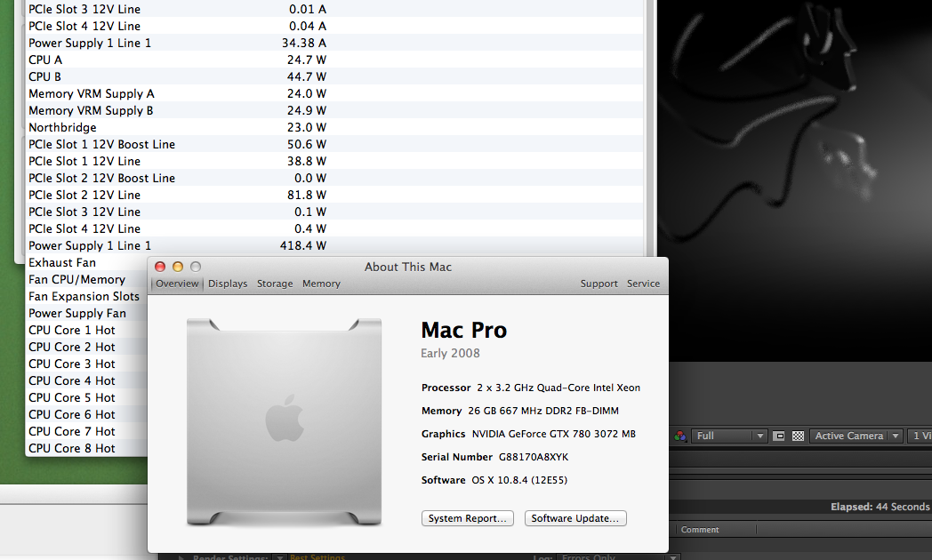Select the PCIe Slot 1 12V Line 38.8 W row
The image size is (932, 560).
pyautogui.click(x=335, y=161)
